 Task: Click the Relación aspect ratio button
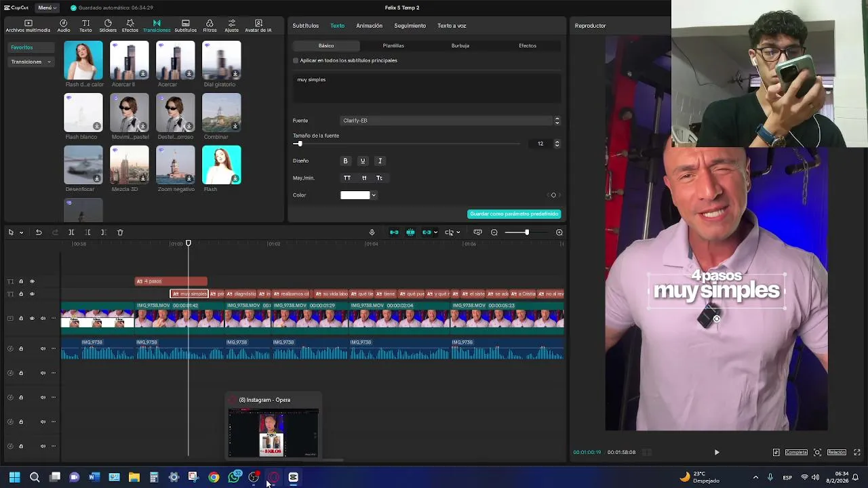click(x=836, y=452)
